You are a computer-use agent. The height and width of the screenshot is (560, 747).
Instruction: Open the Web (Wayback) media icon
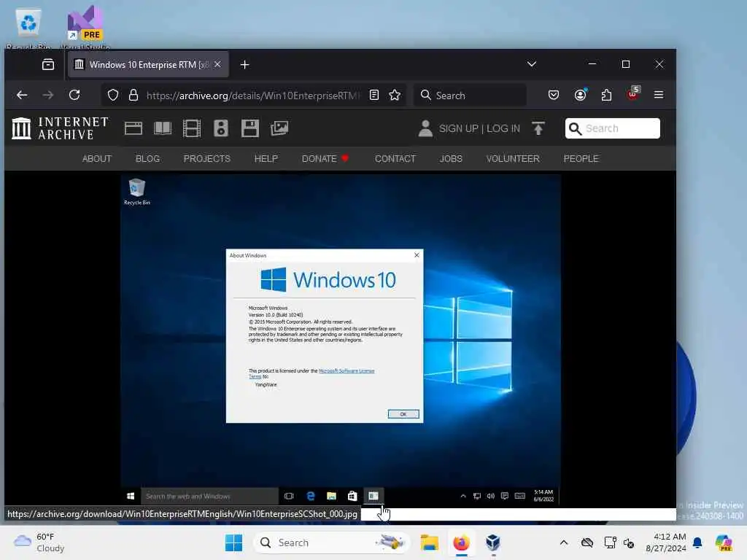tap(133, 128)
